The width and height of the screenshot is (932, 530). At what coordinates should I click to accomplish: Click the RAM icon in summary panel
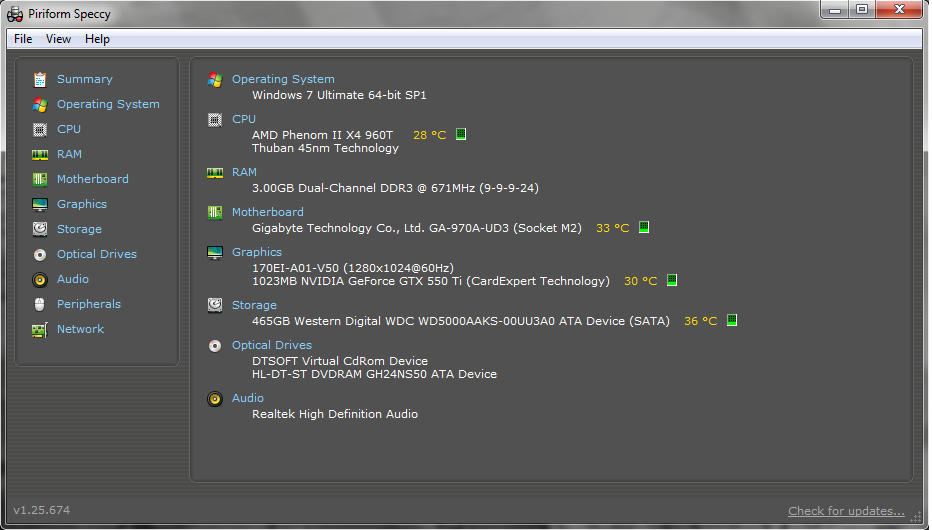point(215,173)
